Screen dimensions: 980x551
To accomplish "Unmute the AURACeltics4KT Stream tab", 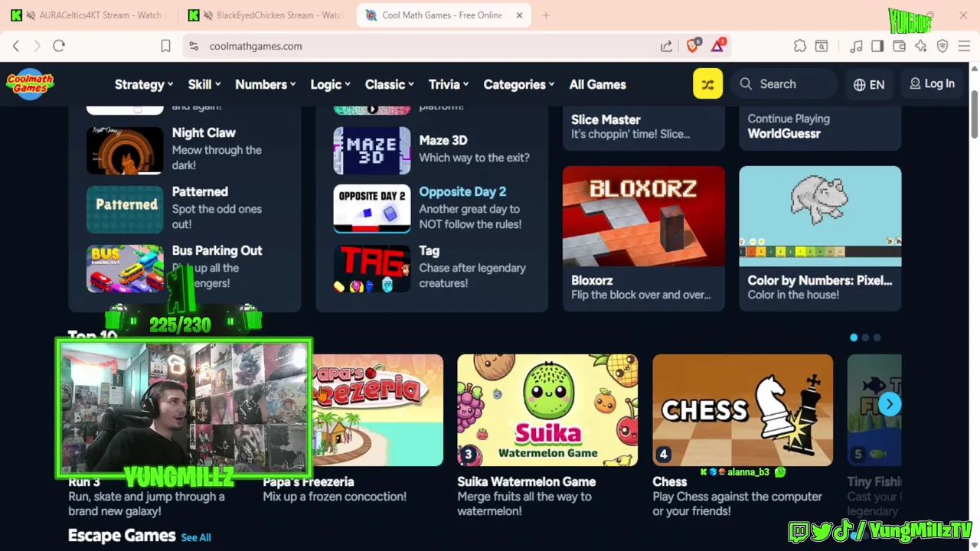I will point(30,15).
